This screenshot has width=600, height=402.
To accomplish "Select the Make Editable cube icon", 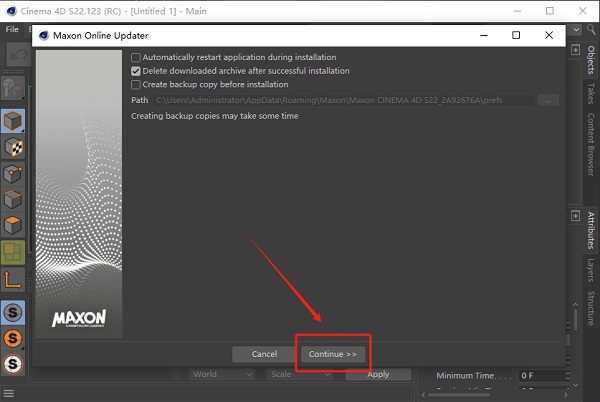I will (14, 122).
